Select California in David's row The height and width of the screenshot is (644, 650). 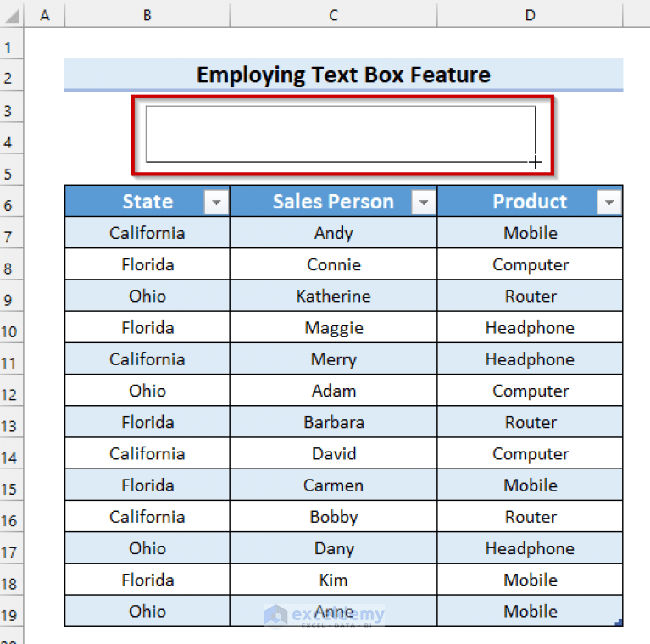(x=147, y=453)
